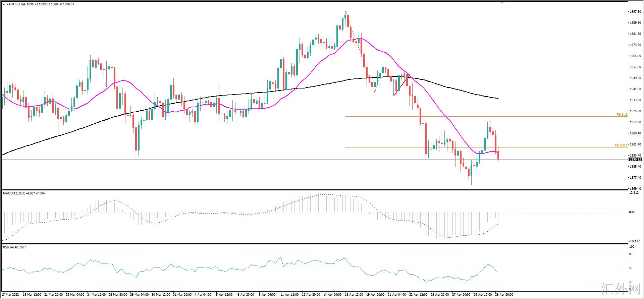Click the 8 Apr 04:00 time label

(x=268, y=295)
